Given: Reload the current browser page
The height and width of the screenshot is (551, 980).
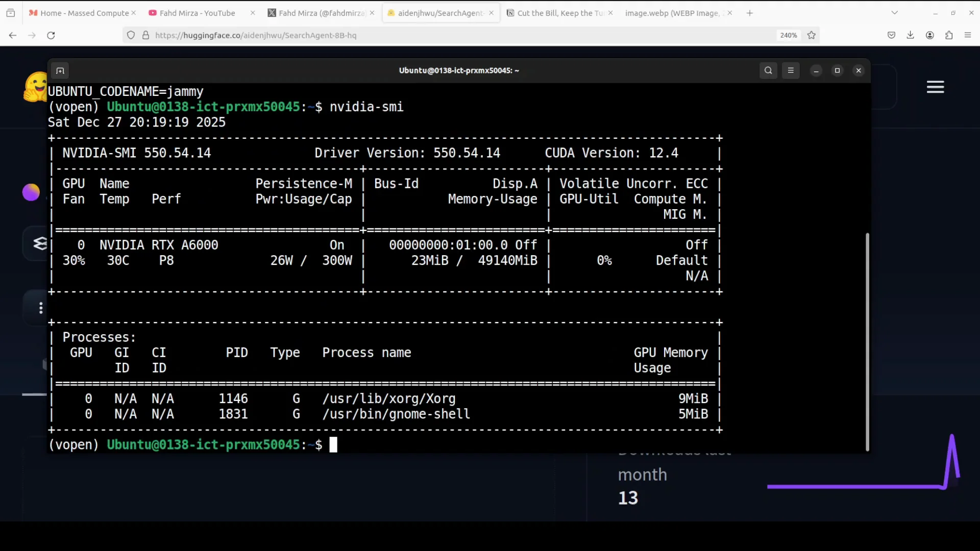Looking at the screenshot, I should pos(51,35).
